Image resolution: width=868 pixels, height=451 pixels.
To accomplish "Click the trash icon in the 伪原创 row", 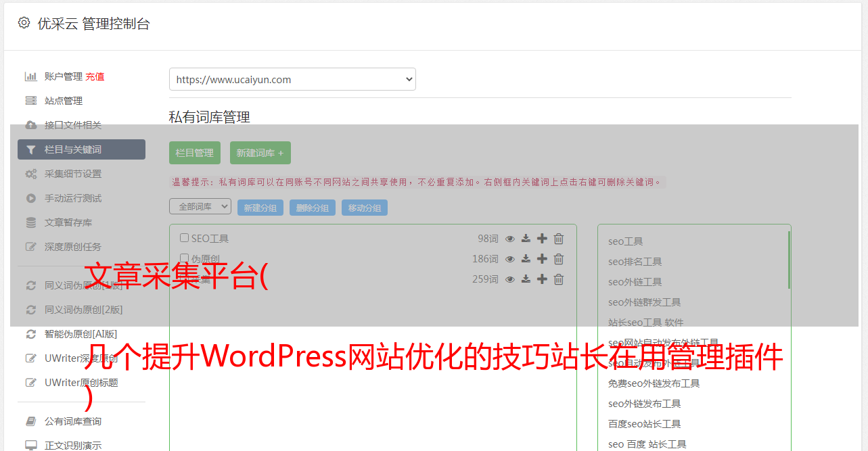I will pyautogui.click(x=559, y=259).
